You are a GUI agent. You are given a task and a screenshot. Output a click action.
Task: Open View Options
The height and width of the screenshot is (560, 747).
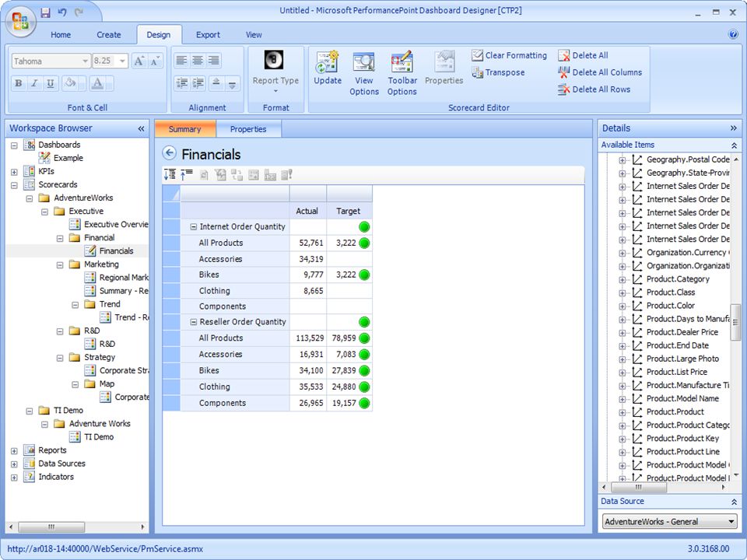[364, 73]
